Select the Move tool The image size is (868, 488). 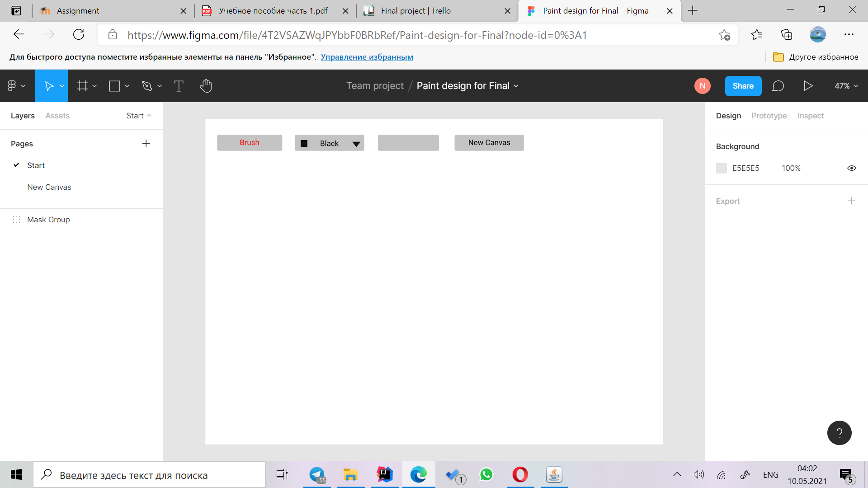49,86
